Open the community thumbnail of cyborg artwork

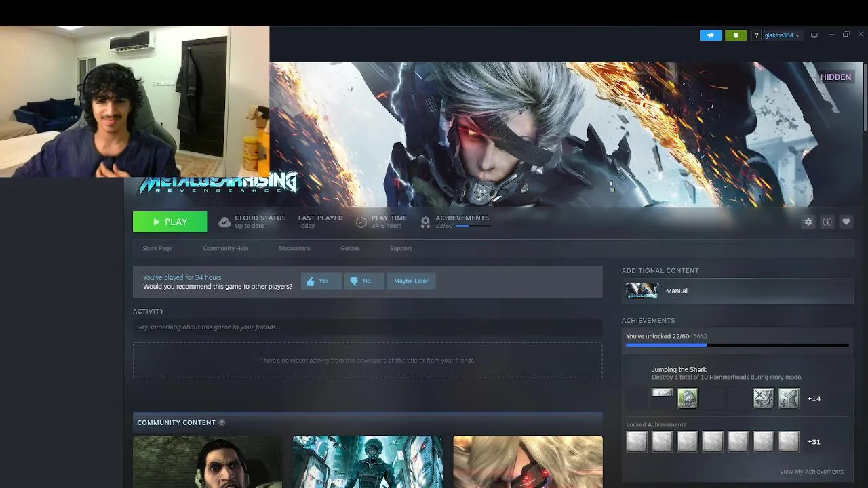(x=368, y=462)
